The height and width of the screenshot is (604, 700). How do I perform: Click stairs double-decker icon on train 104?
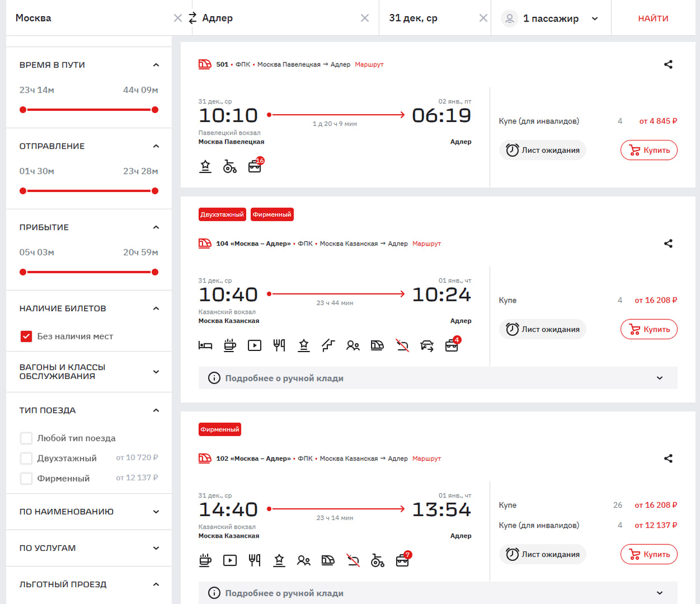coord(328,345)
